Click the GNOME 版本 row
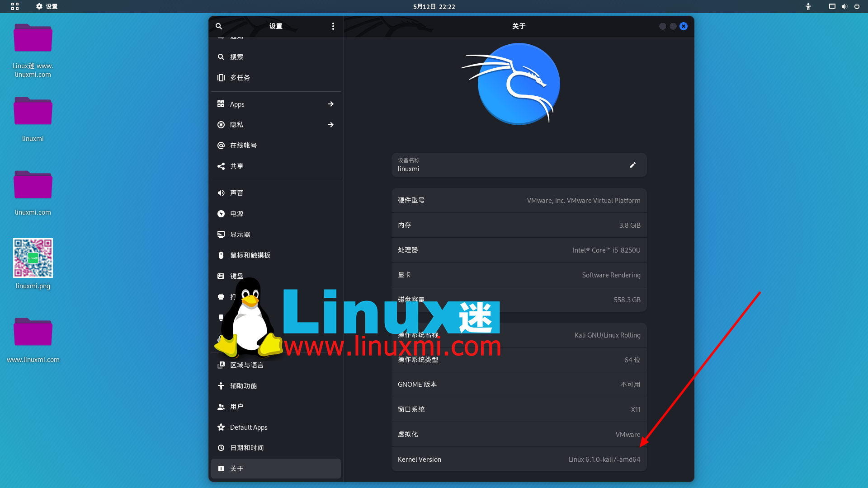 [x=519, y=385]
